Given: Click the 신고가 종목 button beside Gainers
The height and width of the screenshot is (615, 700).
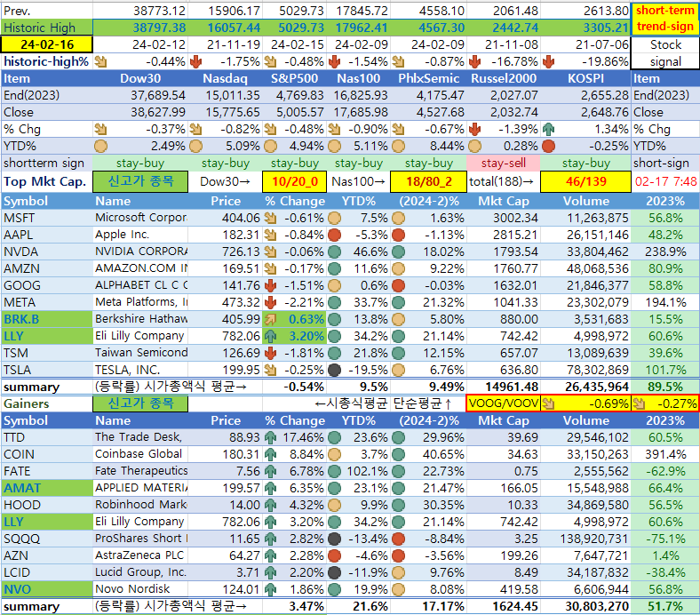Looking at the screenshot, I should pos(140,403).
